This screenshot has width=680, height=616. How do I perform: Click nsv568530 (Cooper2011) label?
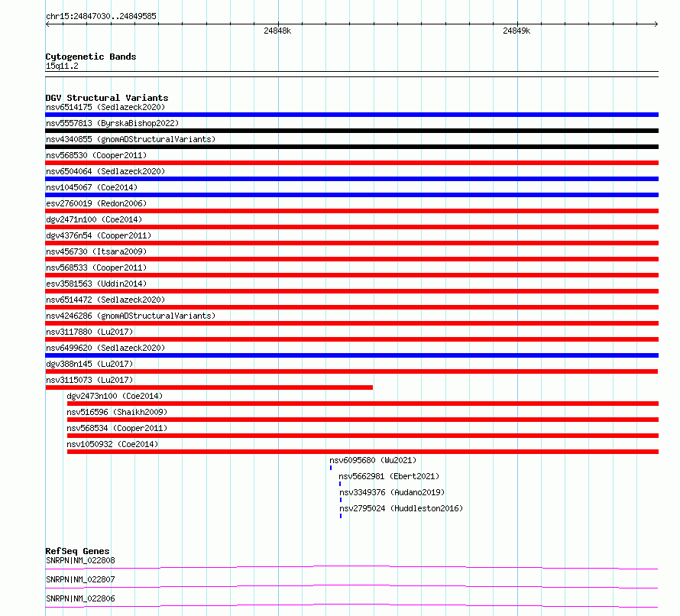pyautogui.click(x=96, y=155)
